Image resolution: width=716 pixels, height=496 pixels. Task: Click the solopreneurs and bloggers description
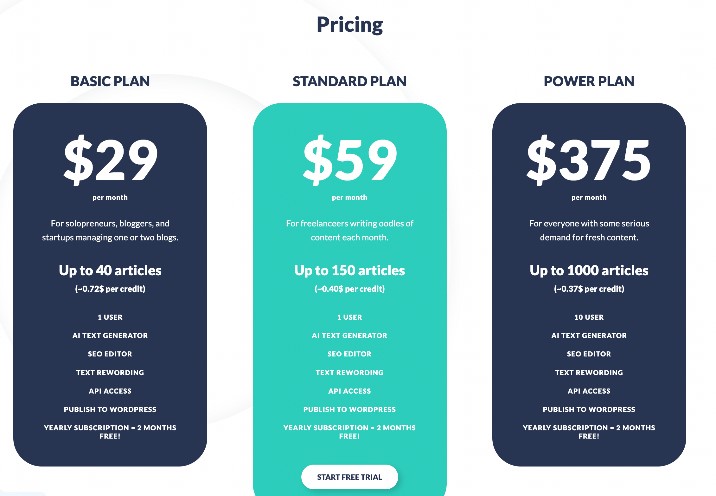(110, 230)
